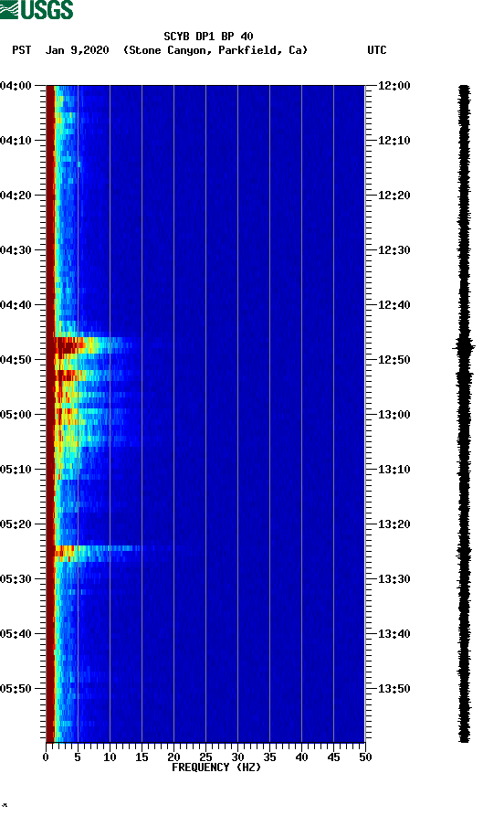
Task: Click the '0' frequency axis label
Action: pyautogui.click(x=46, y=757)
